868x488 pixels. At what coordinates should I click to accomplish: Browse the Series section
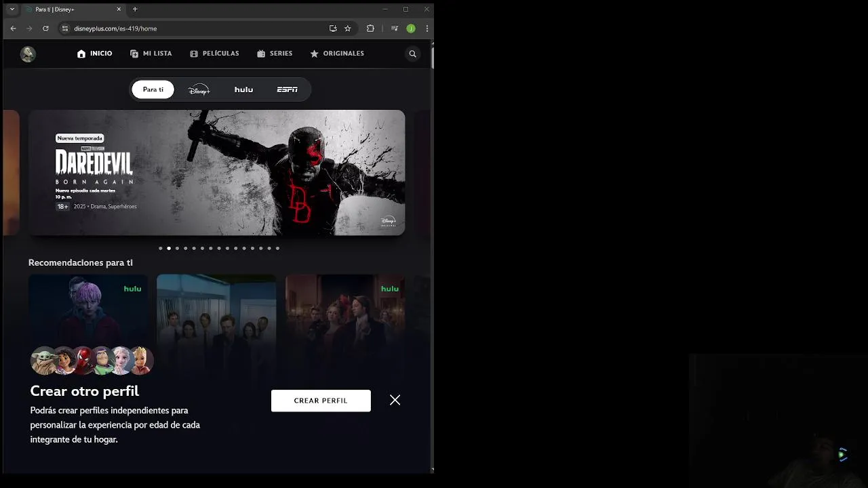(275, 54)
